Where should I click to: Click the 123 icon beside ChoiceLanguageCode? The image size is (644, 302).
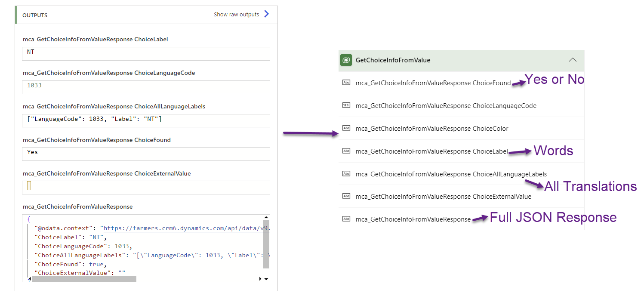(x=346, y=105)
